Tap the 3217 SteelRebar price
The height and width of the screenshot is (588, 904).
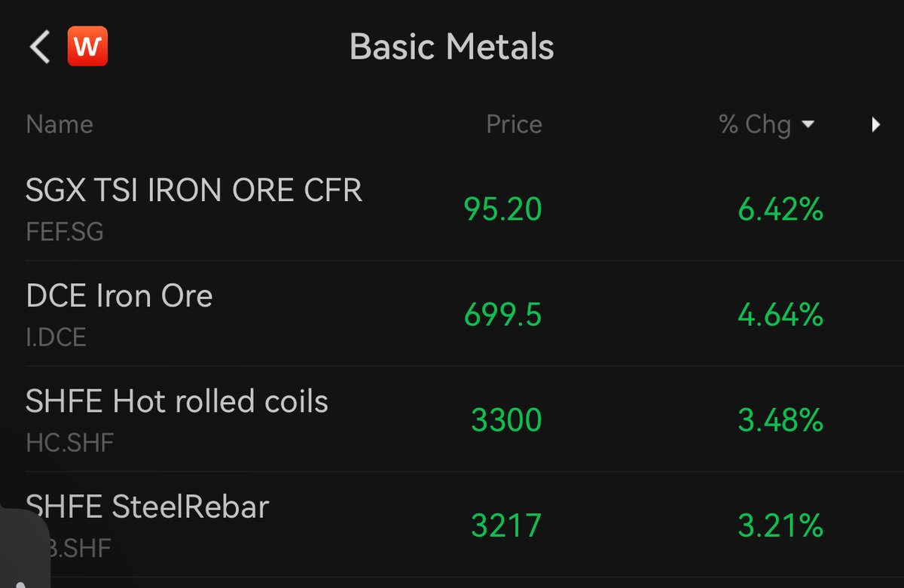(506, 526)
